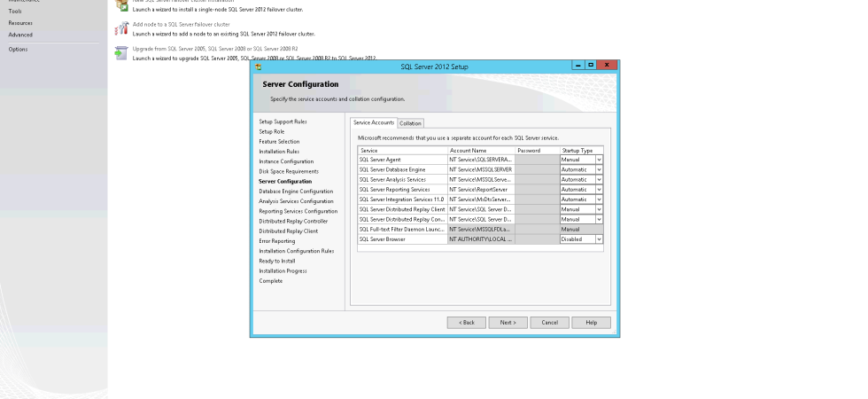
Task: Click Installation Configuration Rules step
Action: (x=296, y=251)
